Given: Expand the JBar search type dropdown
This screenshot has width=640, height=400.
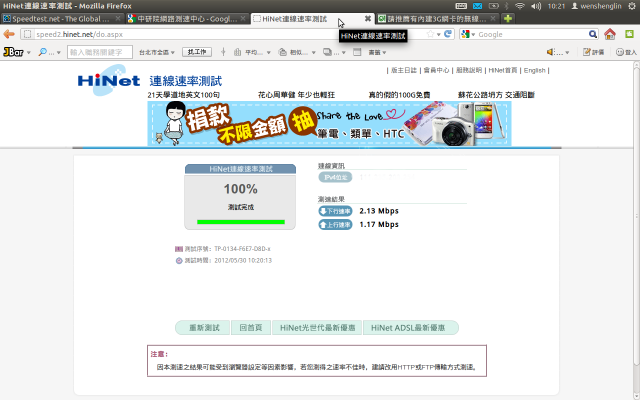Looking at the screenshot, I should 58,53.
